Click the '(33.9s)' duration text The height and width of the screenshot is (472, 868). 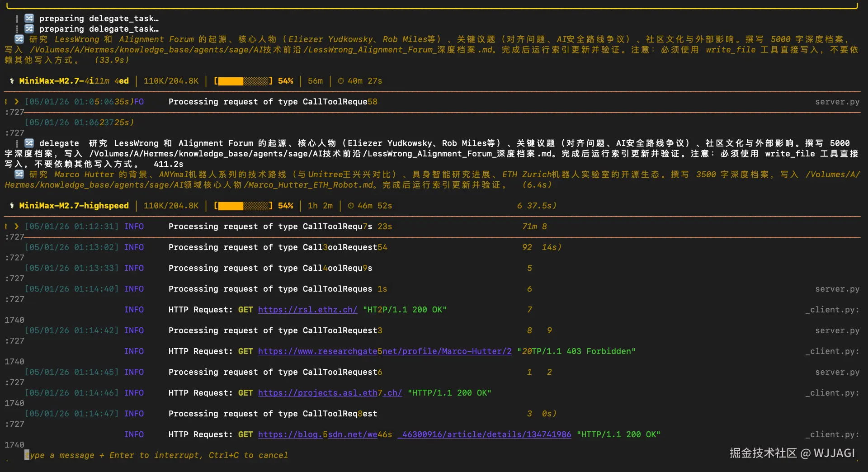[x=112, y=60]
